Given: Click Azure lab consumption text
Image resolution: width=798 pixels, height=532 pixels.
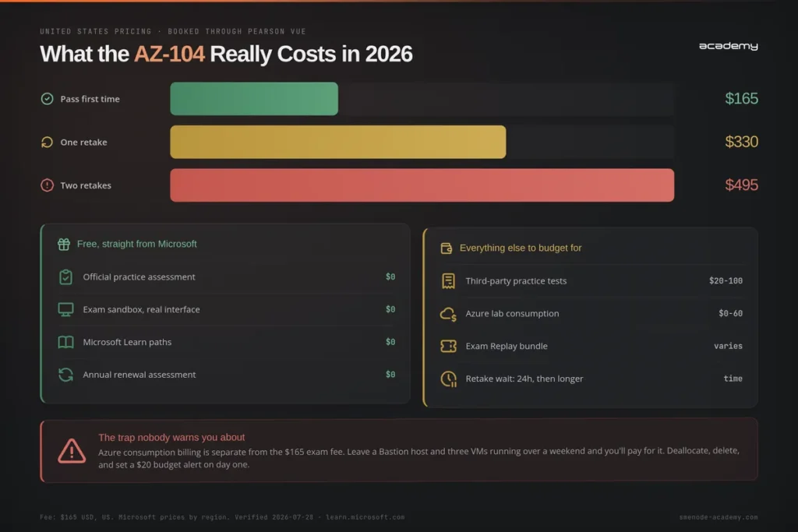Looking at the screenshot, I should [513, 314].
